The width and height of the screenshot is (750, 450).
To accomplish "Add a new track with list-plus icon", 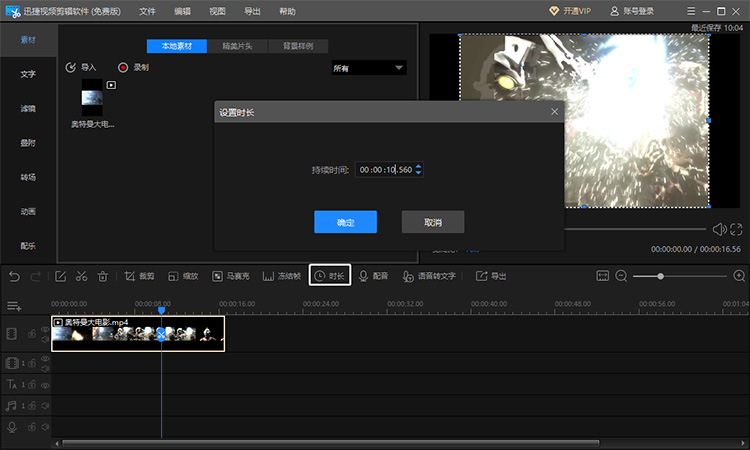I will click(x=14, y=306).
